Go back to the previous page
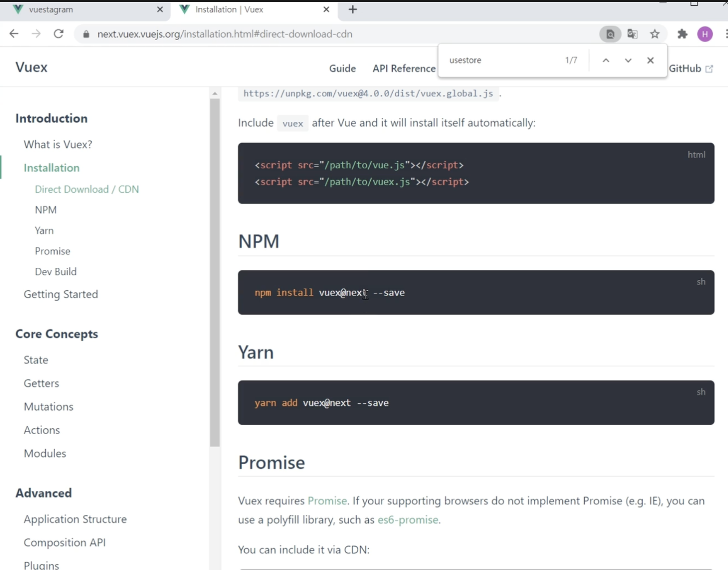Image resolution: width=728 pixels, height=570 pixels. tap(14, 34)
